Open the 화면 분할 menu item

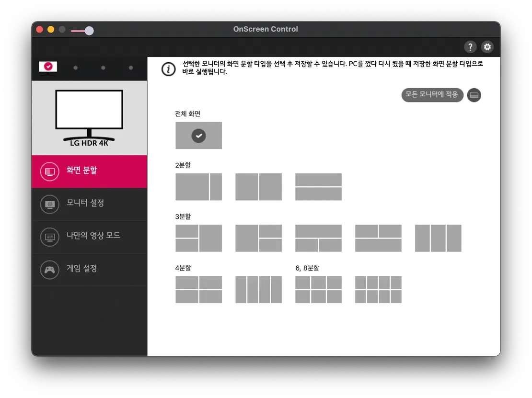pos(89,171)
